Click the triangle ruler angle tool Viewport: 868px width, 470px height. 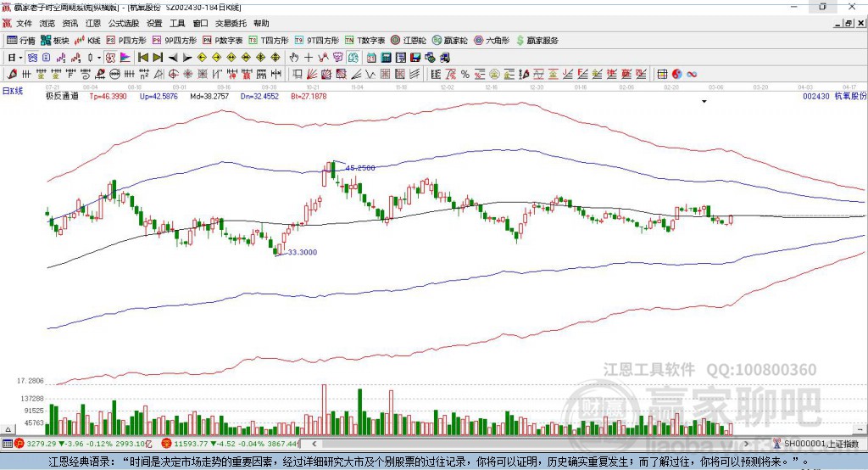coord(159,75)
